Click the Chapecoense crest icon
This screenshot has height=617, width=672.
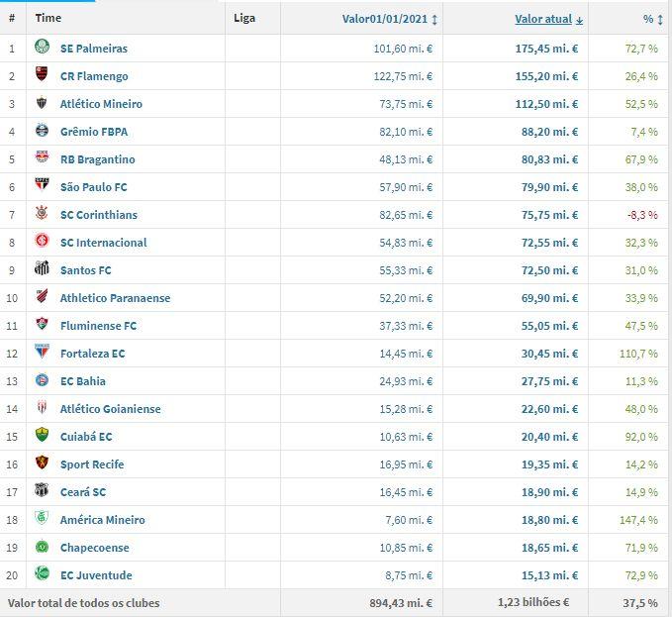pos(42,547)
